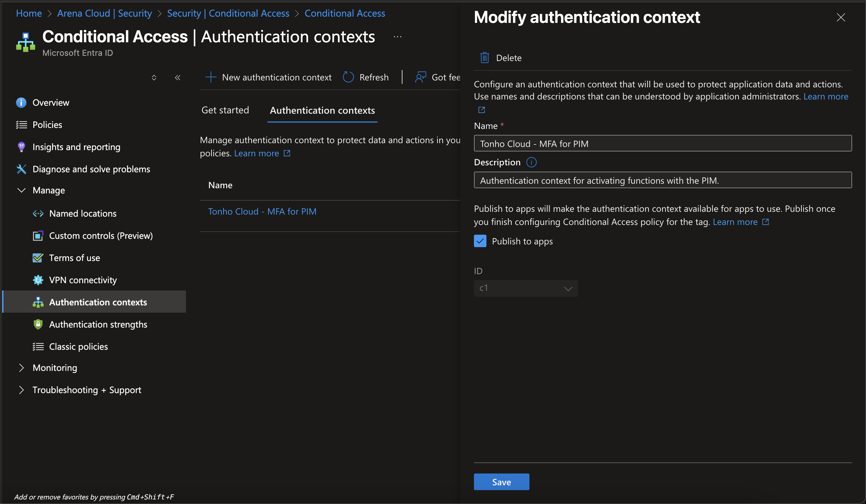Screen dimensions: 866x504
Task: Click Learn more under Manage authentication context
Action: point(256,153)
